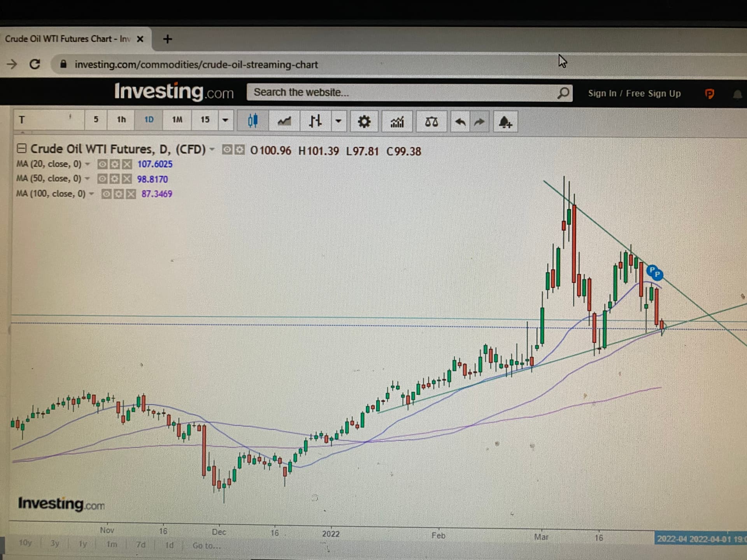The image size is (747, 560).
Task: Click the MA 50 value 98.8170
Action: coord(152,179)
